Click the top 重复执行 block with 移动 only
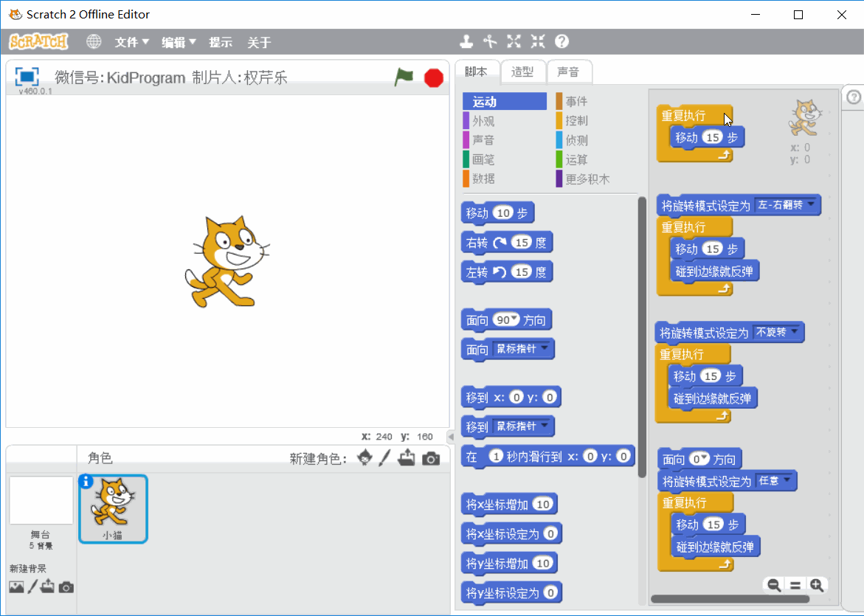The image size is (864, 616). tap(683, 115)
